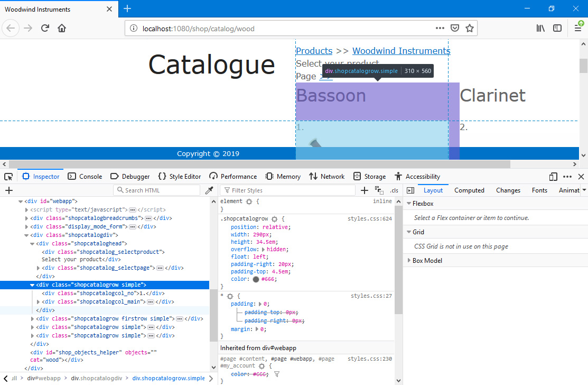Expand the overflow hidden shorthand value

click(263, 250)
